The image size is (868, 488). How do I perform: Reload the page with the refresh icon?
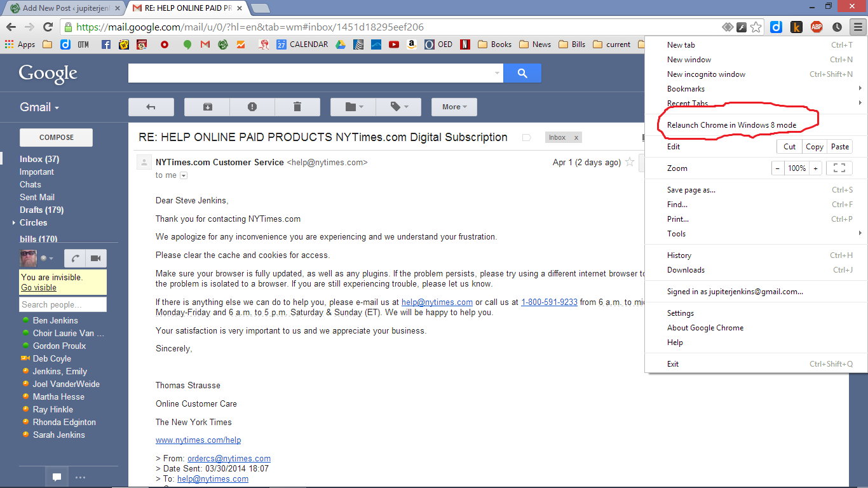point(48,27)
